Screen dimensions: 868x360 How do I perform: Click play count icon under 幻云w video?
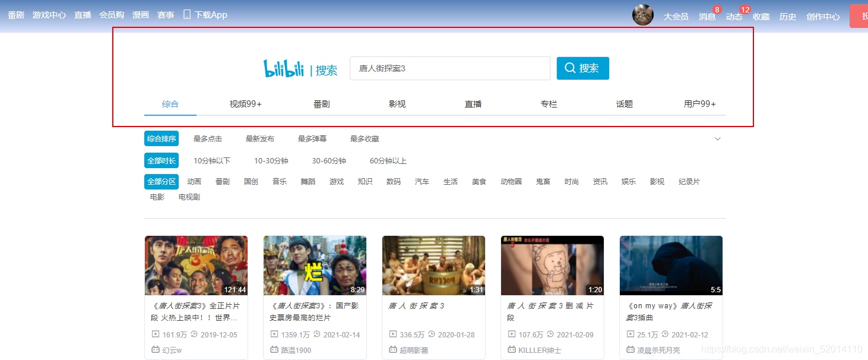coord(156,334)
